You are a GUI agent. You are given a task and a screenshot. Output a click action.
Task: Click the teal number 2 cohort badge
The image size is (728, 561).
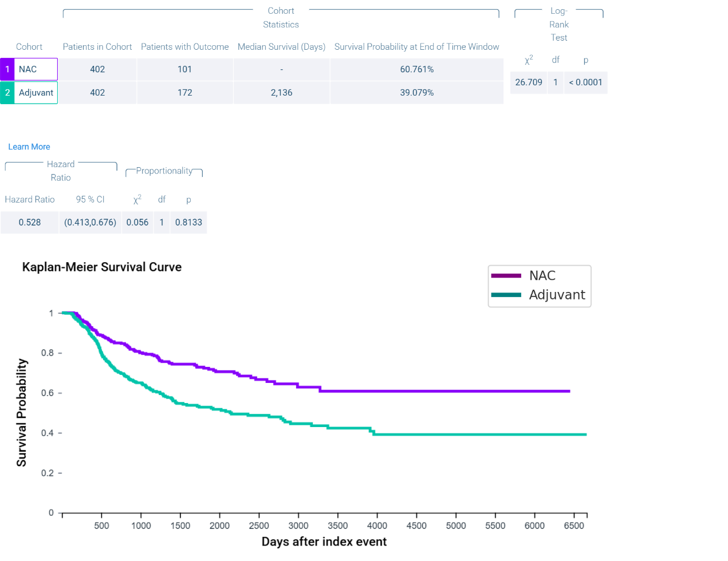[x=7, y=93]
